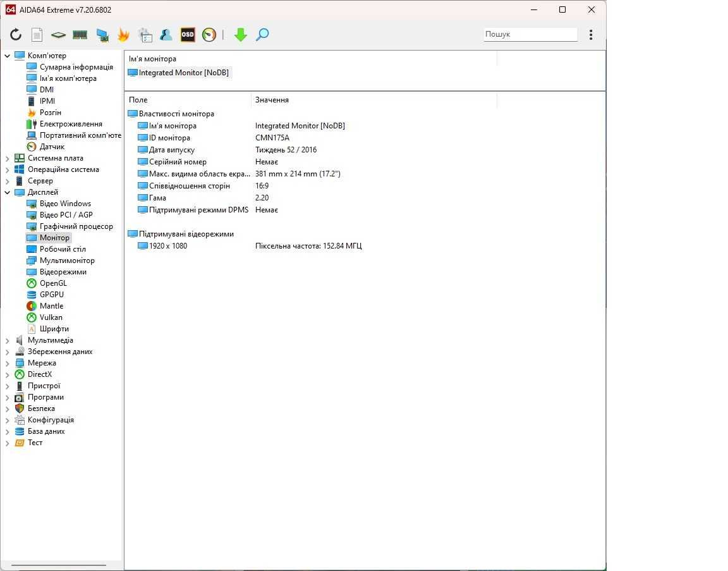Expand the Сервер tree node
The image size is (728, 571).
(8, 181)
